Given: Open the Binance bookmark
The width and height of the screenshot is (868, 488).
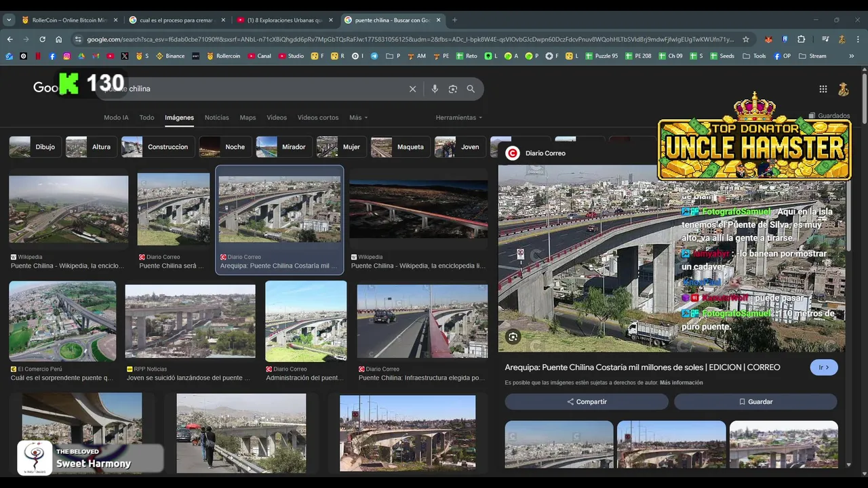Looking at the screenshot, I should (170, 56).
